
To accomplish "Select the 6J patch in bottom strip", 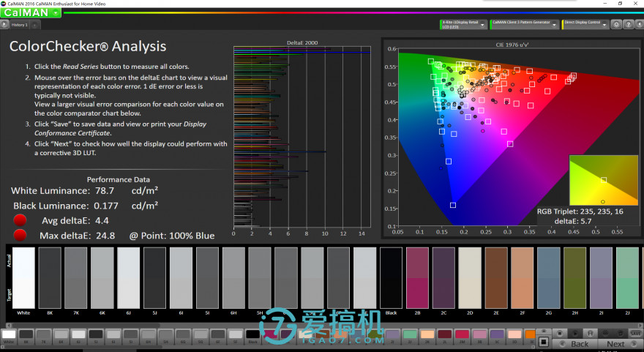I will 78,336.
